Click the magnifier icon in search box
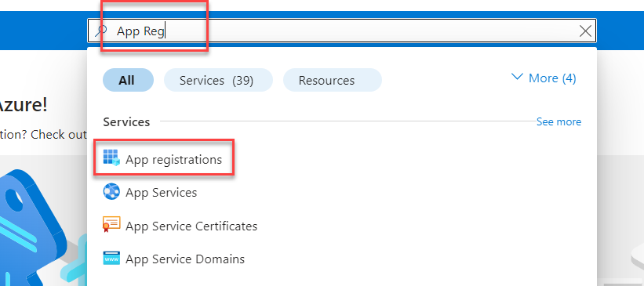This screenshot has width=644, height=286. (x=100, y=31)
